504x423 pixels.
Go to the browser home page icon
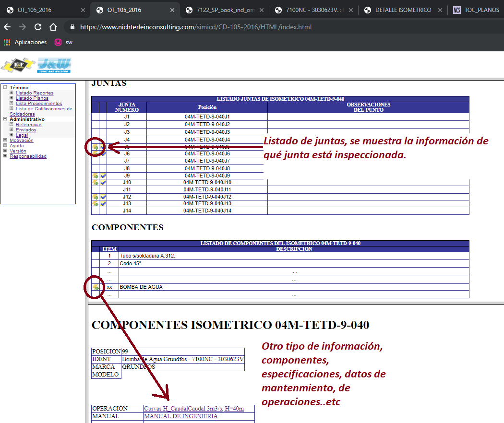point(53,27)
